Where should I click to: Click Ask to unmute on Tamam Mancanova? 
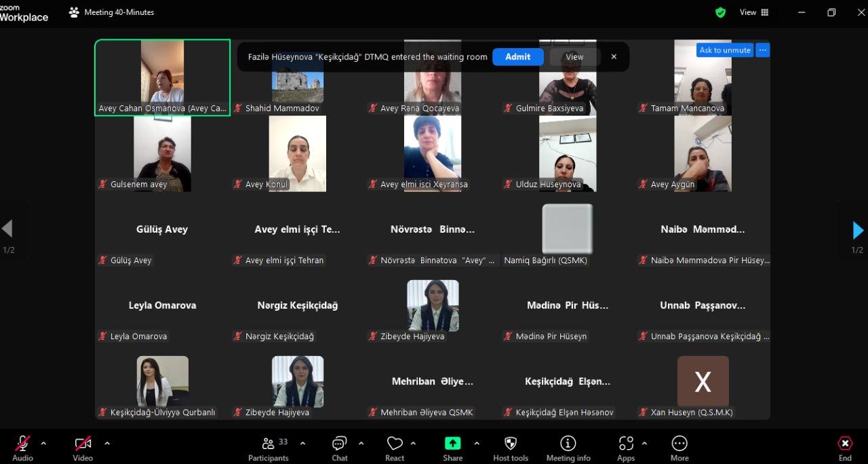(725, 50)
